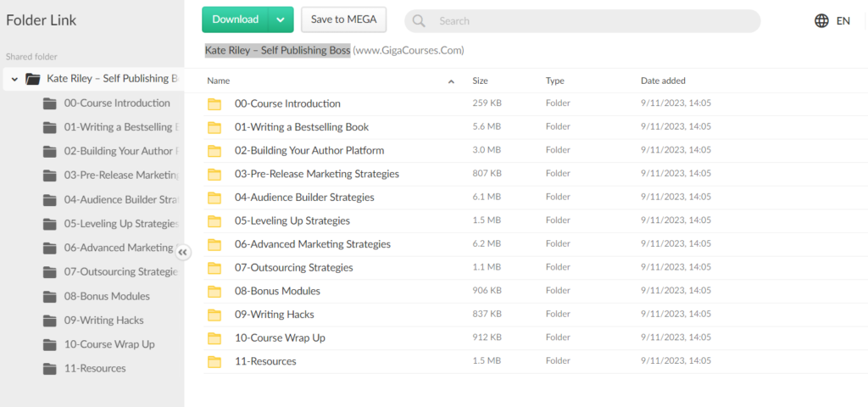This screenshot has width=868, height=407.
Task: Click the green Download button
Action: coord(236,20)
